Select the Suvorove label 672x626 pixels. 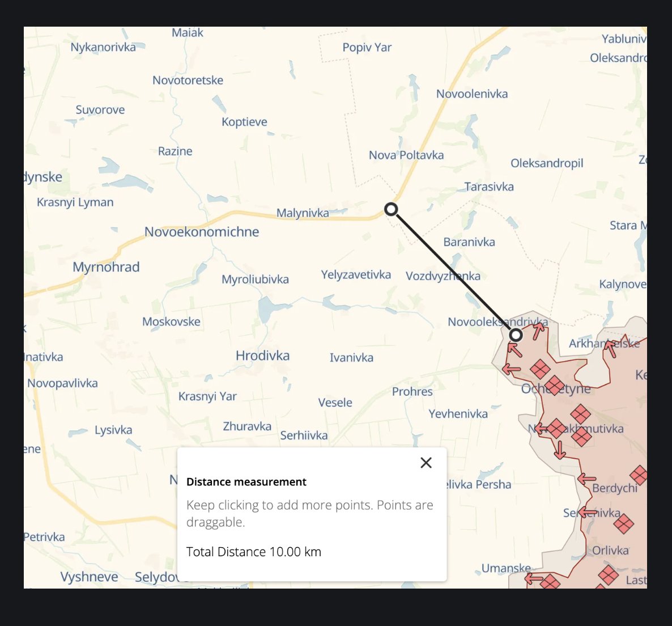point(100,110)
